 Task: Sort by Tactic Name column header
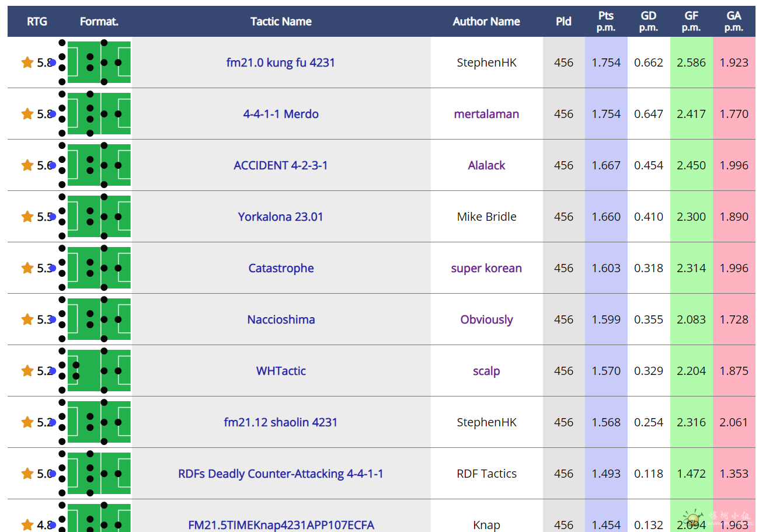pyautogui.click(x=281, y=22)
